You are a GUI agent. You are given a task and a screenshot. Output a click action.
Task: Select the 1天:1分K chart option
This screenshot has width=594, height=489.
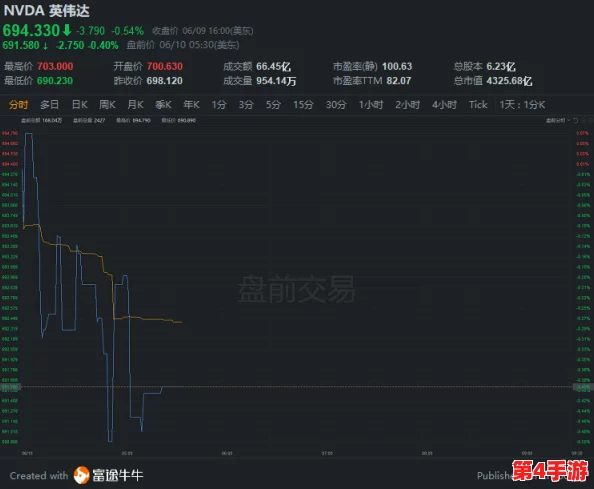(x=522, y=105)
